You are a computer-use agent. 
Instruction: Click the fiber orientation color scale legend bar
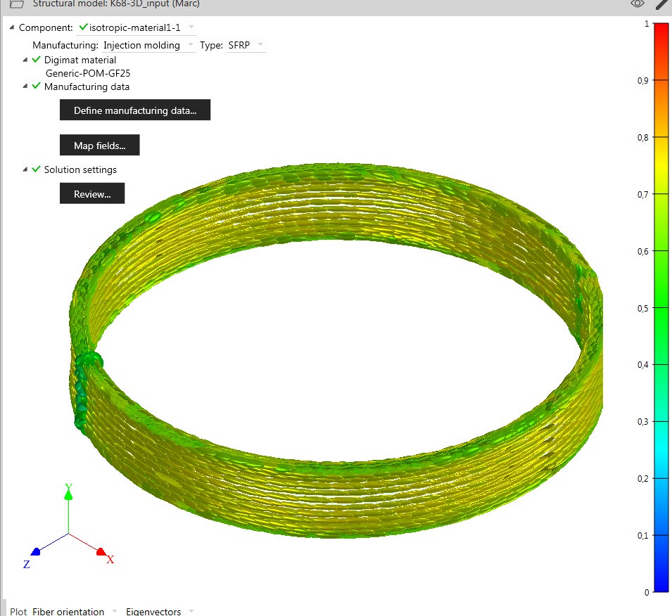point(661,307)
